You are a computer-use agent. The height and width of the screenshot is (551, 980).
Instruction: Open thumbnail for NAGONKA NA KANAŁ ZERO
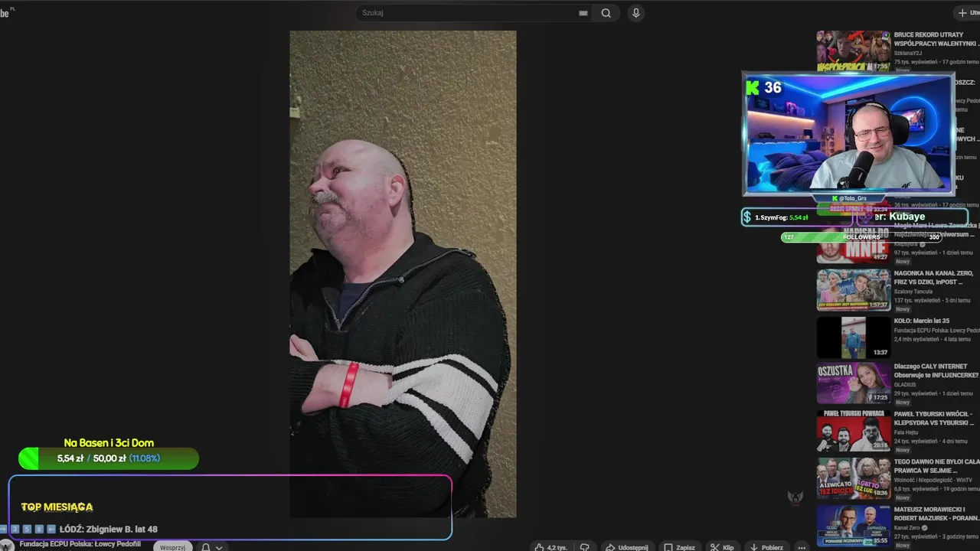[853, 290]
